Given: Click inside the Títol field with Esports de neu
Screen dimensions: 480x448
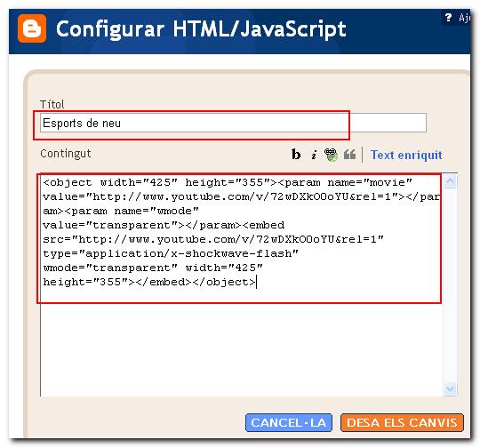Looking at the screenshot, I should click(233, 123).
